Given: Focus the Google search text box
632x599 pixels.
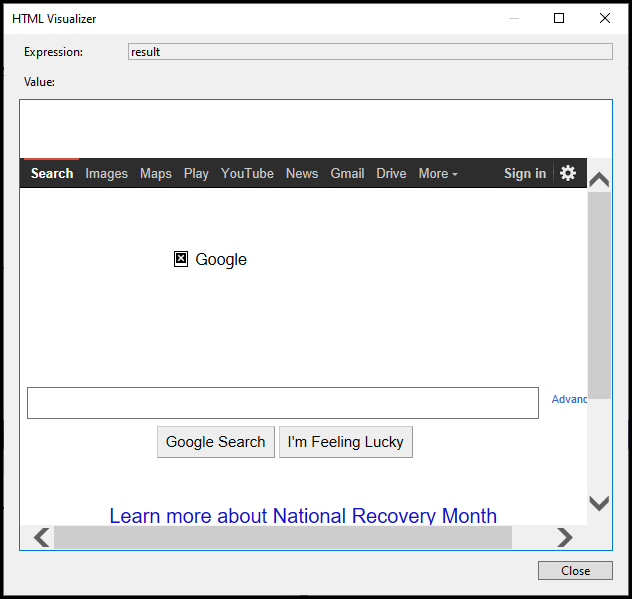Looking at the screenshot, I should click(283, 403).
